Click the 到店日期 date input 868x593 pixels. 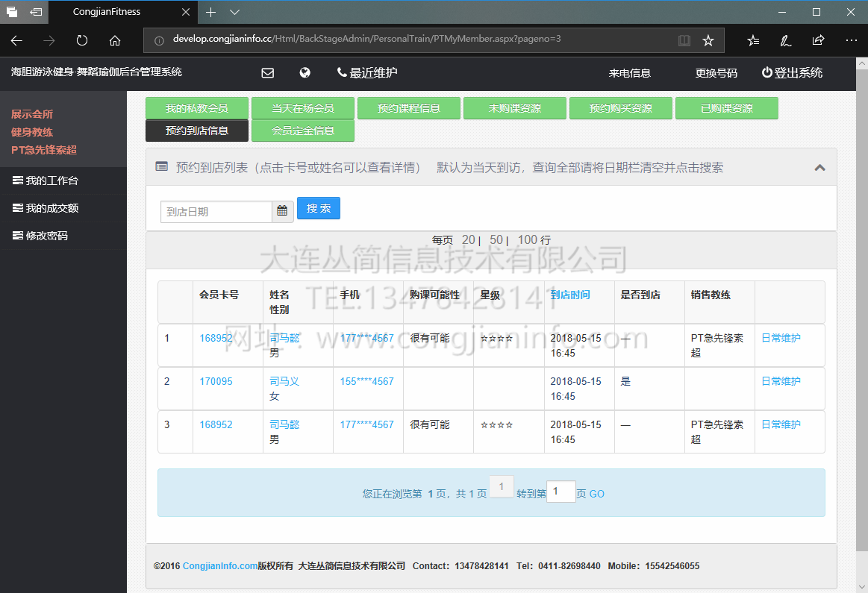point(216,212)
